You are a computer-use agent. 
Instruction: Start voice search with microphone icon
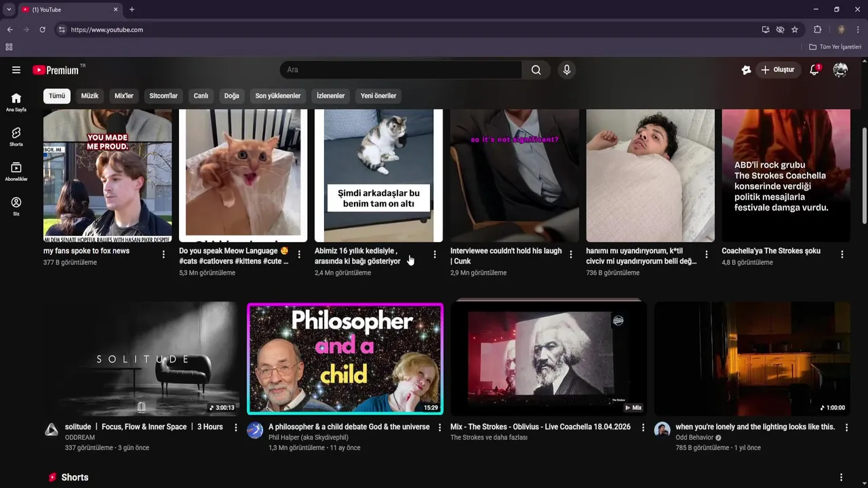[567, 70]
